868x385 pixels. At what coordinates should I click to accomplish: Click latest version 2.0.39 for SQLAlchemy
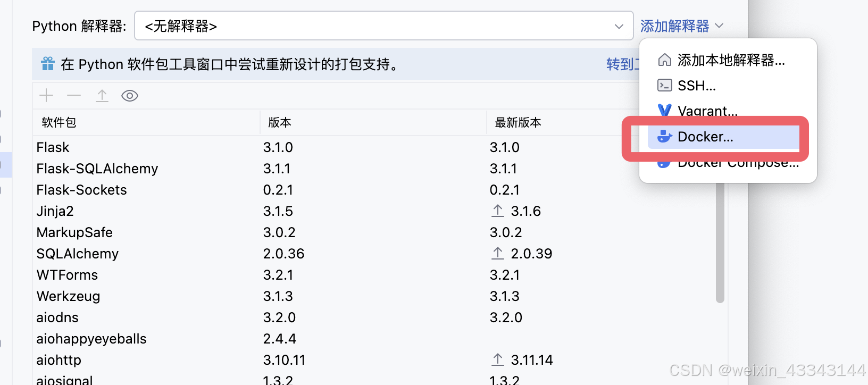tap(531, 254)
